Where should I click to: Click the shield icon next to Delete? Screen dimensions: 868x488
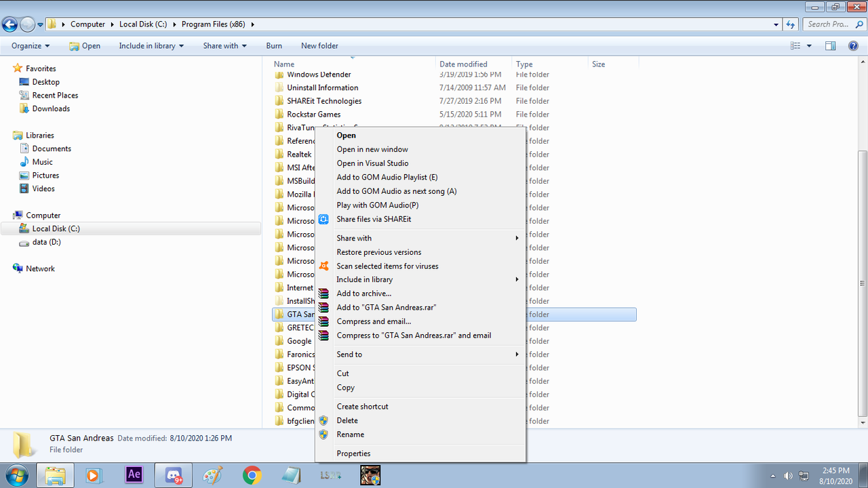click(x=323, y=420)
